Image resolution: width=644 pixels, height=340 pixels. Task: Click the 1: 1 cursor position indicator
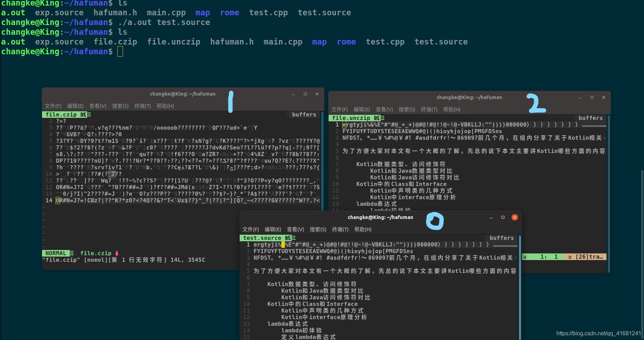(x=549, y=257)
